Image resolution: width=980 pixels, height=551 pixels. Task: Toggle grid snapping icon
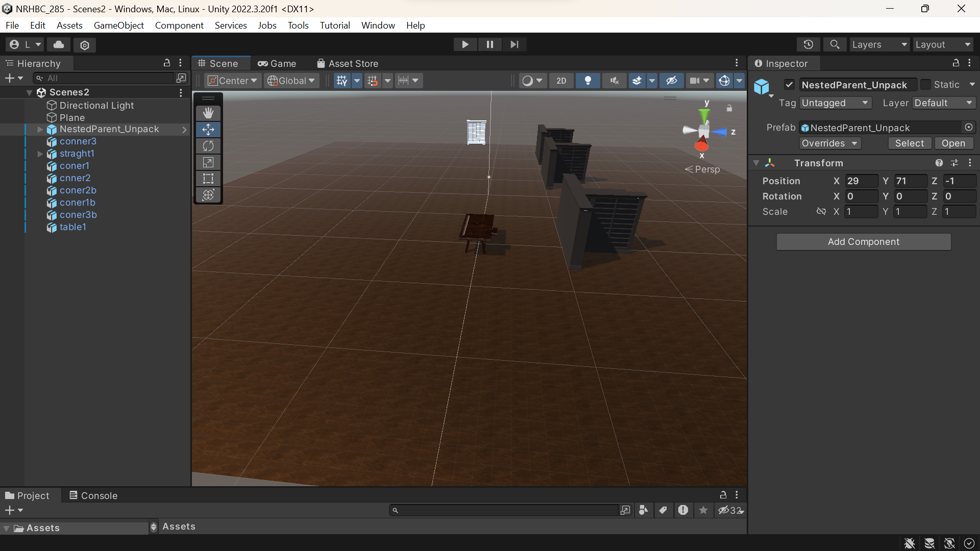[x=373, y=81]
